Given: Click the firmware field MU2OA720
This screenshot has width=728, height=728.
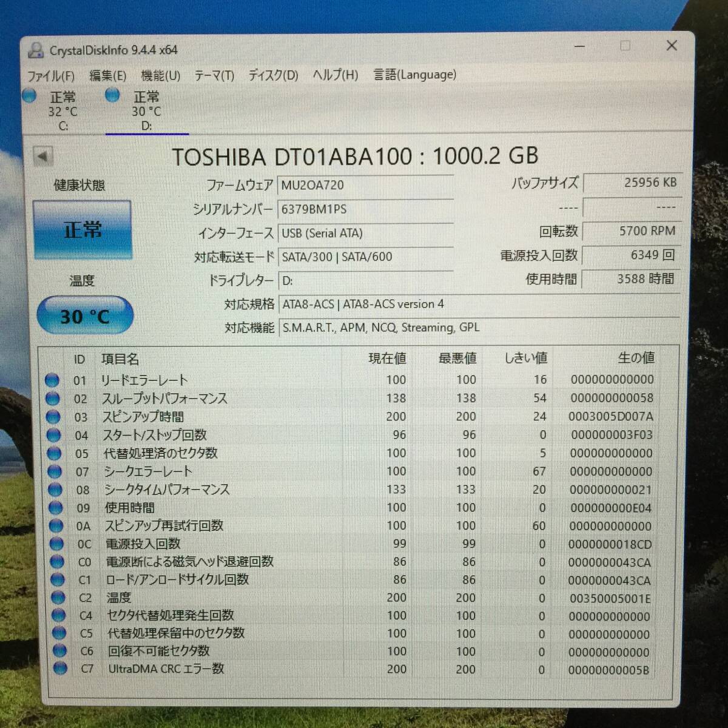Looking at the screenshot, I should 365,185.
